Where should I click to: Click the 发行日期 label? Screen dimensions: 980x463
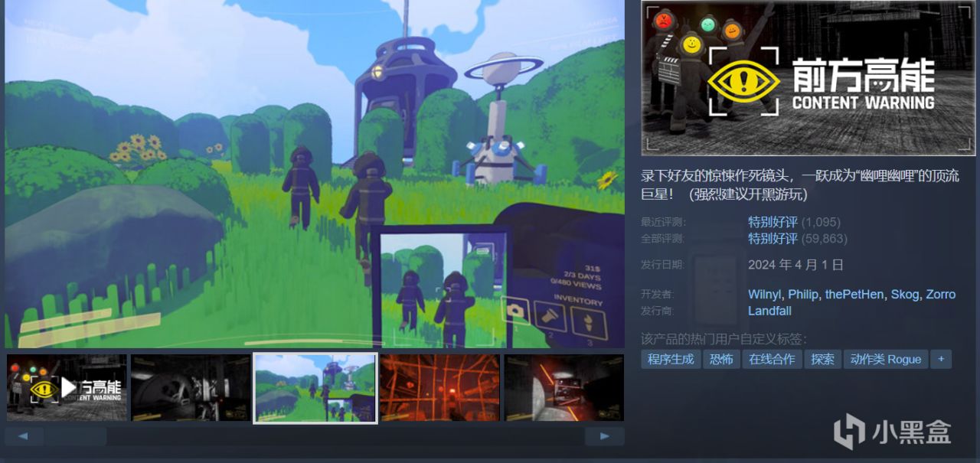coord(663,264)
